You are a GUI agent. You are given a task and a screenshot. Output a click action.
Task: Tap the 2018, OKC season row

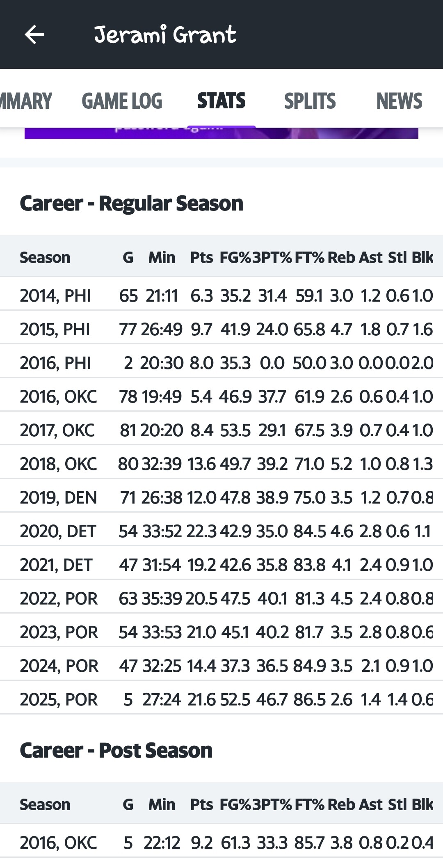pyautogui.click(x=221, y=464)
